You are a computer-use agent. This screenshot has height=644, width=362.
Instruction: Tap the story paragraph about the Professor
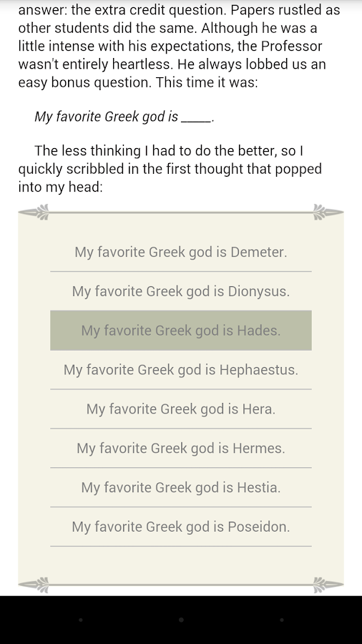(x=179, y=46)
